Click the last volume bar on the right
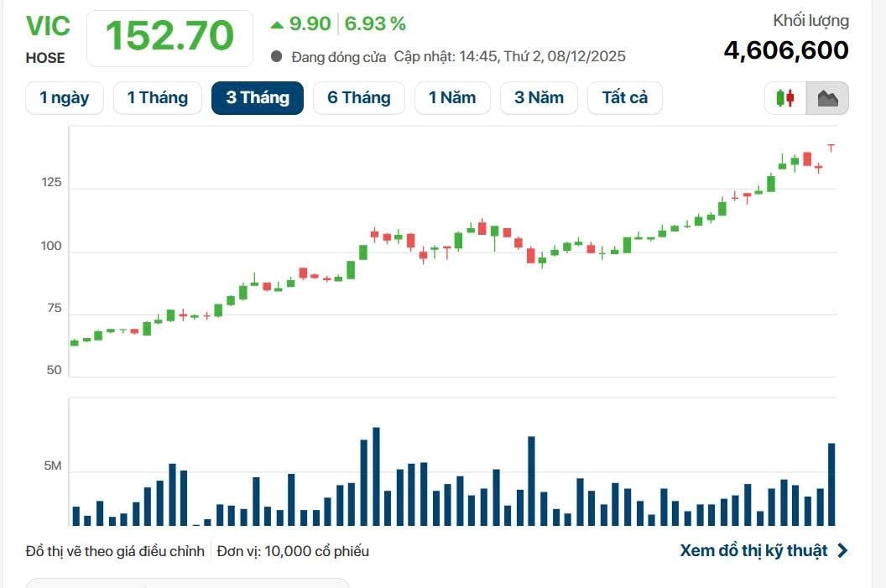This screenshot has width=886, height=588. (x=831, y=484)
